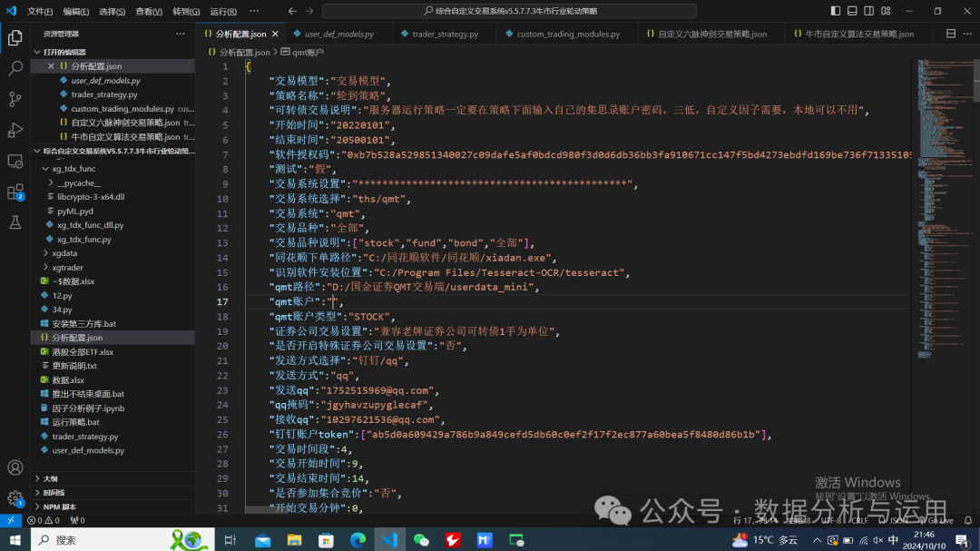The width and height of the screenshot is (980, 551).
Task: Click the remote window status icon
Action: pos(11,520)
